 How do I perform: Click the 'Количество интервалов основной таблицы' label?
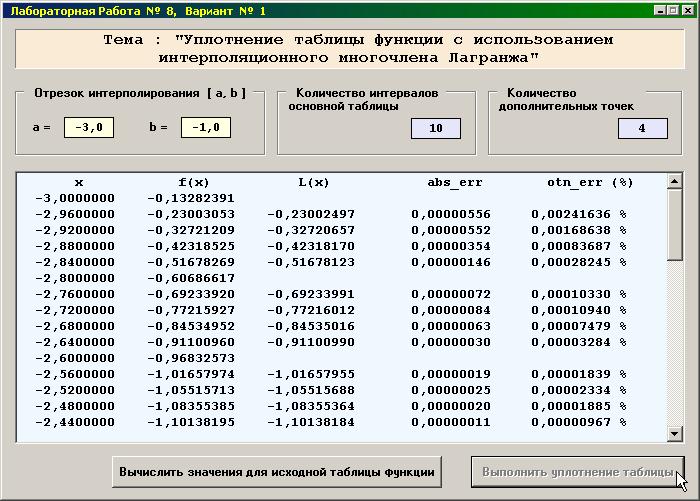363,100
